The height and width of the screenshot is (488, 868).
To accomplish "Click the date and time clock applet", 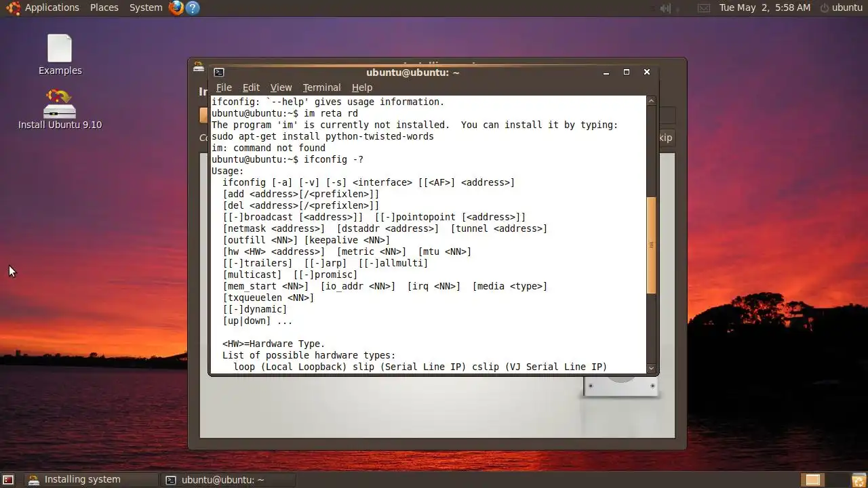I will coord(765,7).
